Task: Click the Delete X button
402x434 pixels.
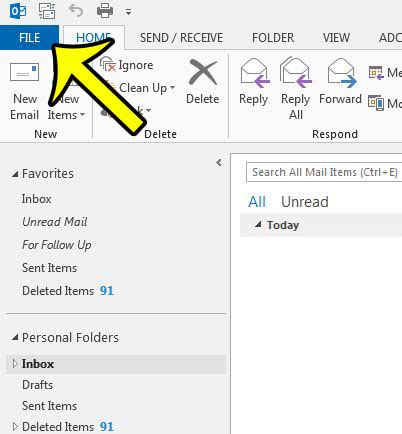Action: point(203,82)
